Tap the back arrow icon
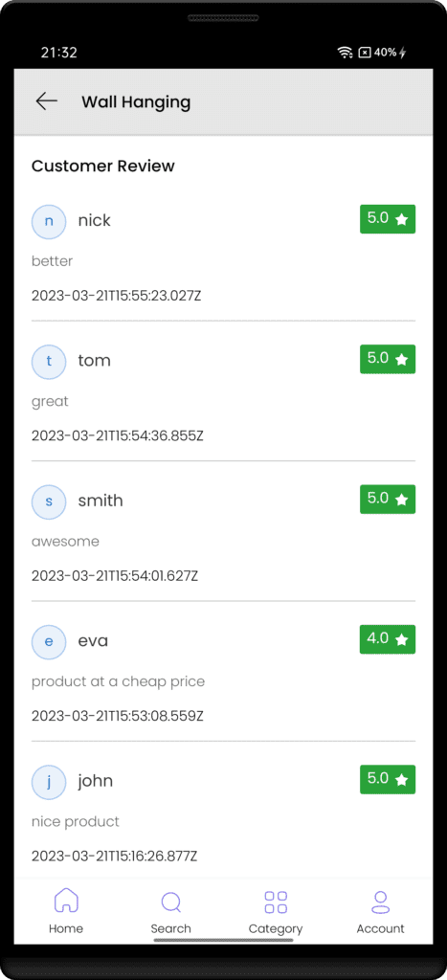 [47, 101]
